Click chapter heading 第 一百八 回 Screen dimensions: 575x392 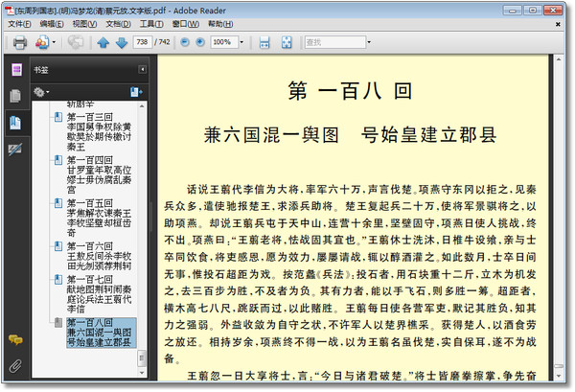pos(350,91)
